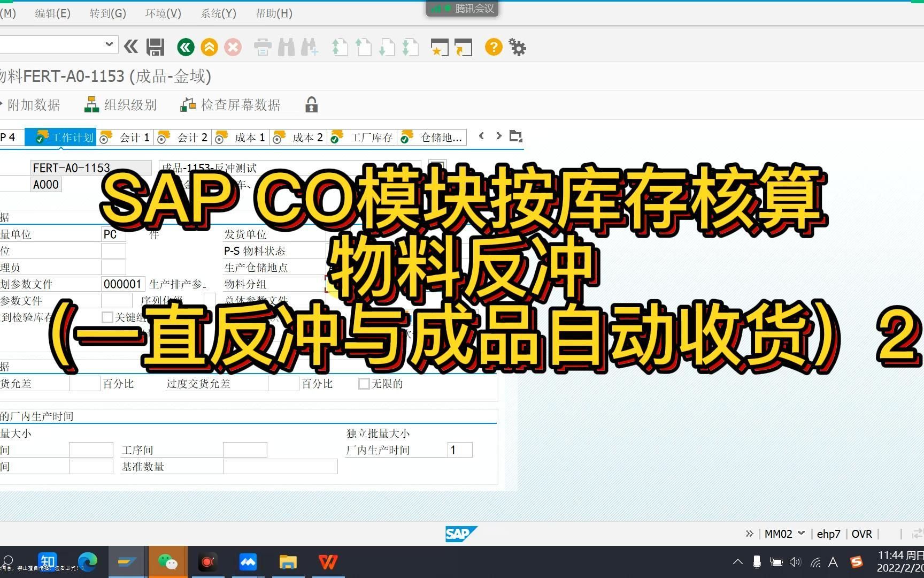
Task: Toggle the 无限的 checkbox
Action: coord(364,383)
